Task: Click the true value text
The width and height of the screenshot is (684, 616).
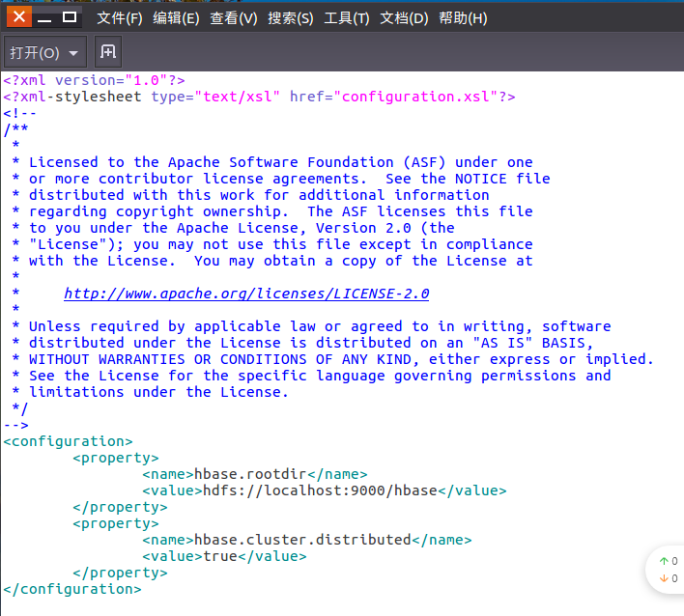Action: click(220, 556)
